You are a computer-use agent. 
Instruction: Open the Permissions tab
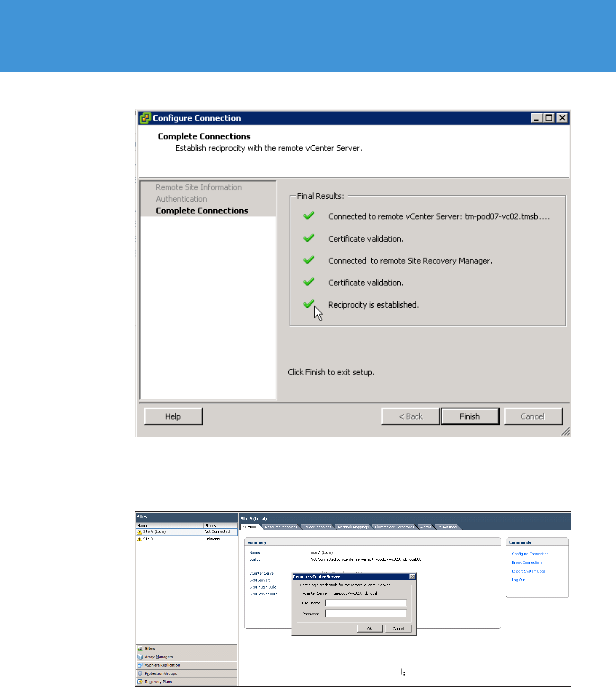coord(447,527)
